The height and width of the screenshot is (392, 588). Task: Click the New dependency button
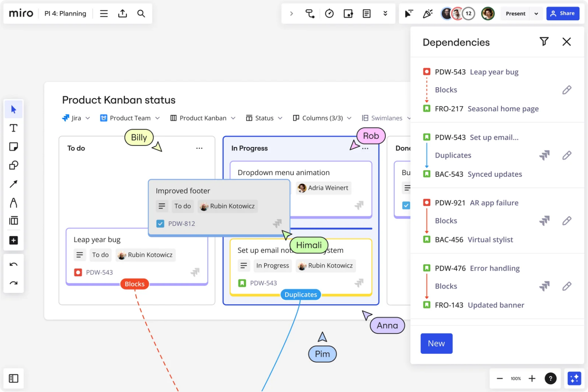pyautogui.click(x=436, y=343)
